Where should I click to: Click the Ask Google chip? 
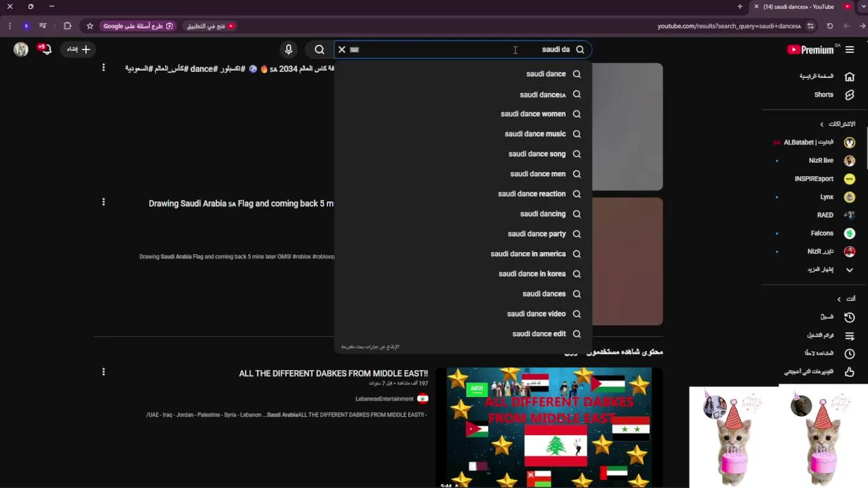139,26
